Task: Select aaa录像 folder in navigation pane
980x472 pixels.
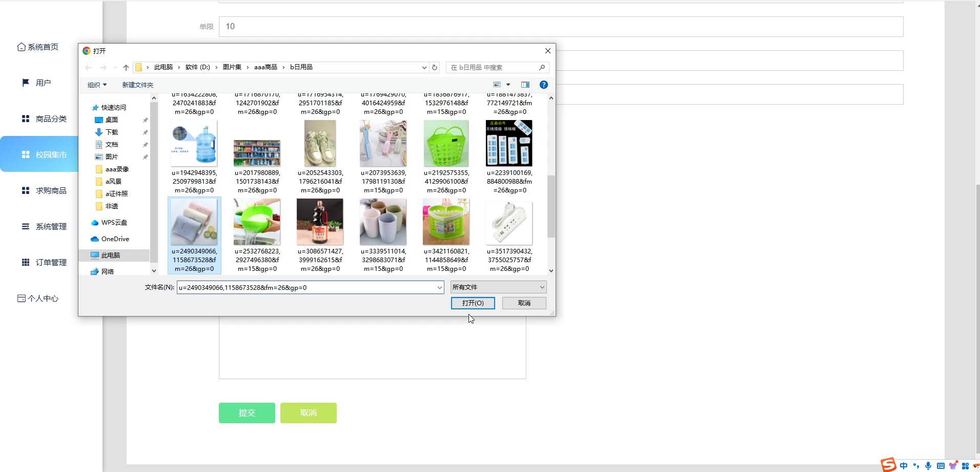Action: click(x=112, y=169)
